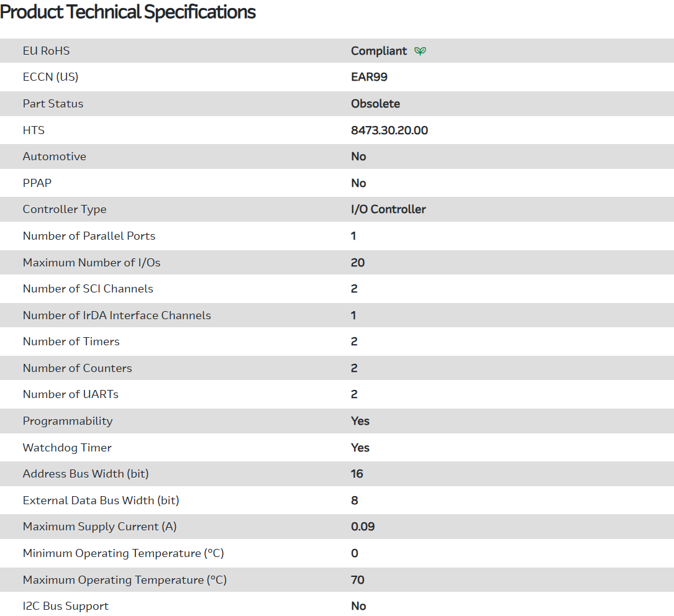Click the green leaf RoHS compliance icon
This screenshot has width=674, height=616.
coord(421,51)
